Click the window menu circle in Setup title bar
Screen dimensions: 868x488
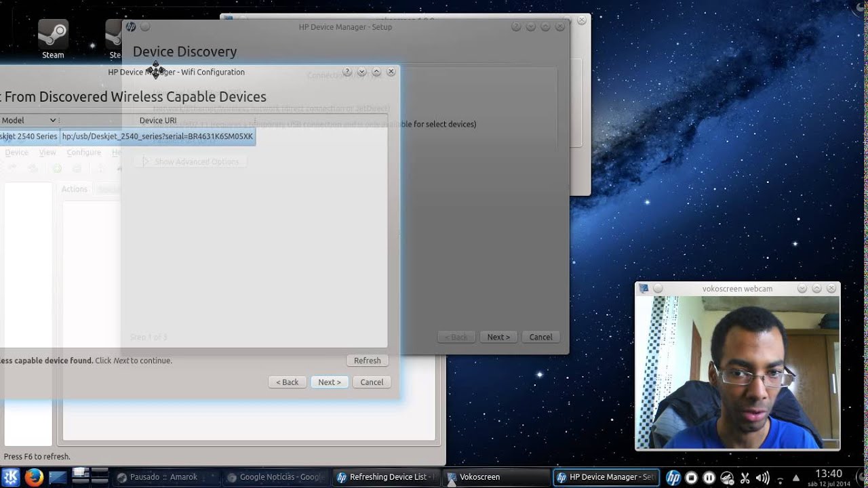145,27
